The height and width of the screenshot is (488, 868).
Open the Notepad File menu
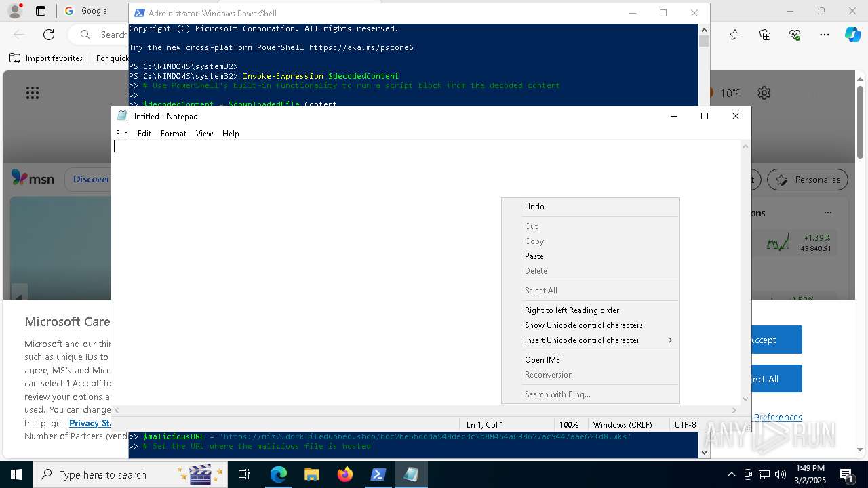pos(122,134)
